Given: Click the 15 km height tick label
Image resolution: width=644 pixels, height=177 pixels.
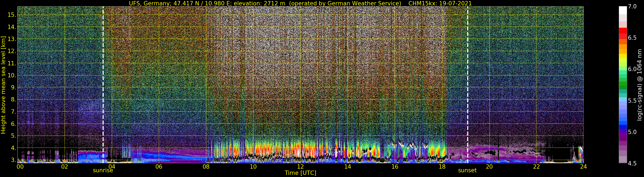Looking at the screenshot, I should coord(12,15).
